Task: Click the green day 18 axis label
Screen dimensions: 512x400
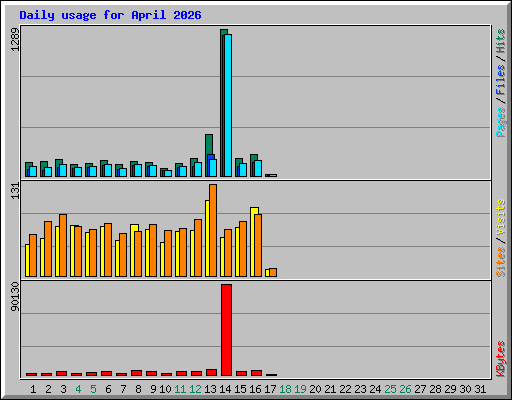Action: (285, 389)
